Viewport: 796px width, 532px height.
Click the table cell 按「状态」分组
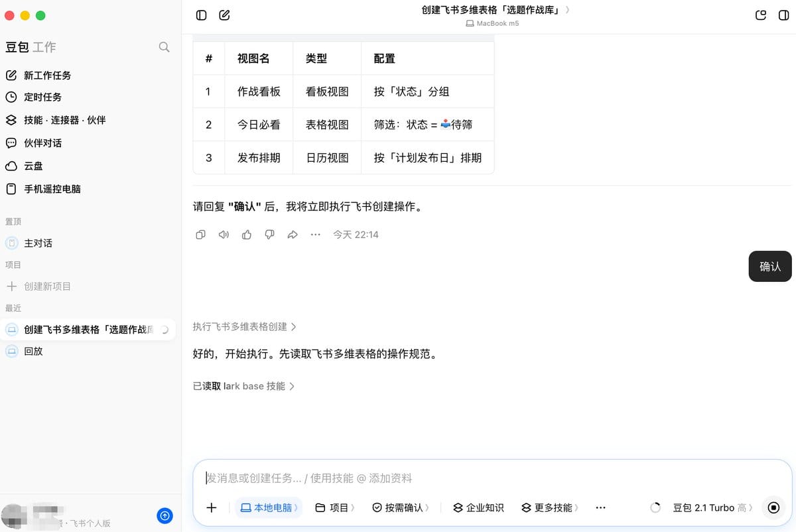click(428, 92)
